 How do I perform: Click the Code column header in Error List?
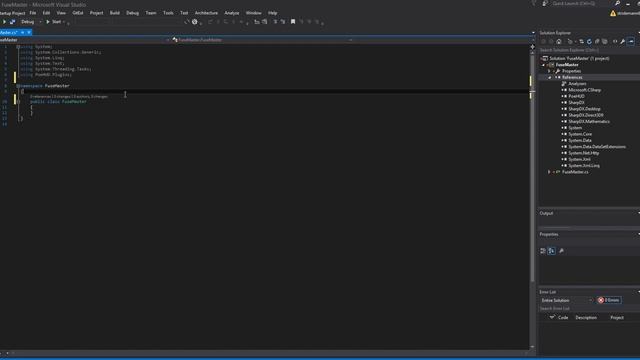(x=563, y=318)
